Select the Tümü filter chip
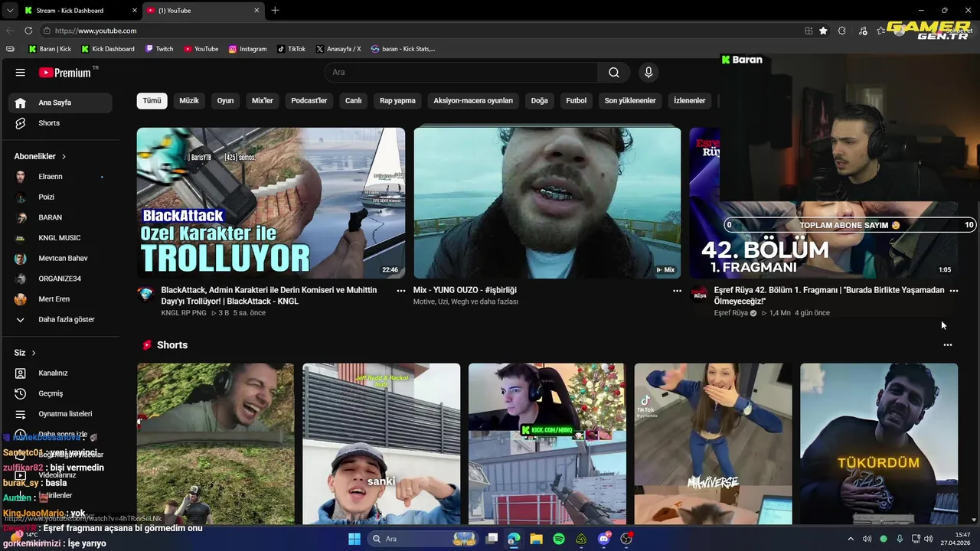 152,100
